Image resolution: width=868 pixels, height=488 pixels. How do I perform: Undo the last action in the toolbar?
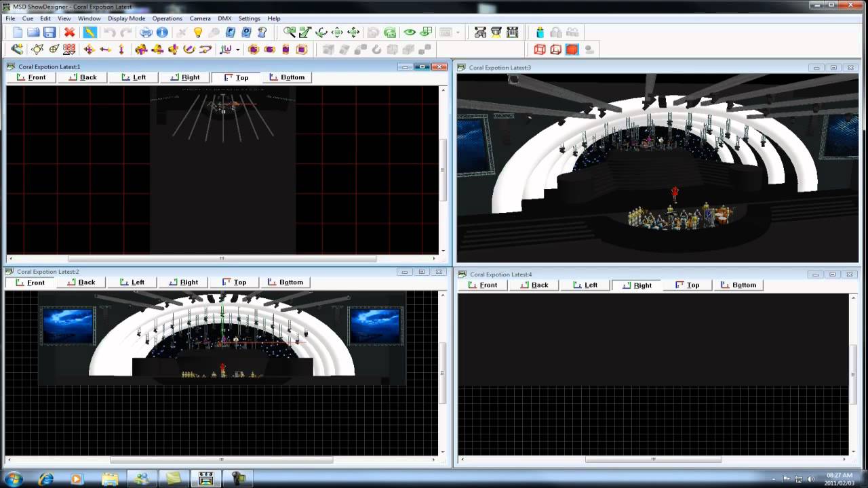tap(109, 33)
